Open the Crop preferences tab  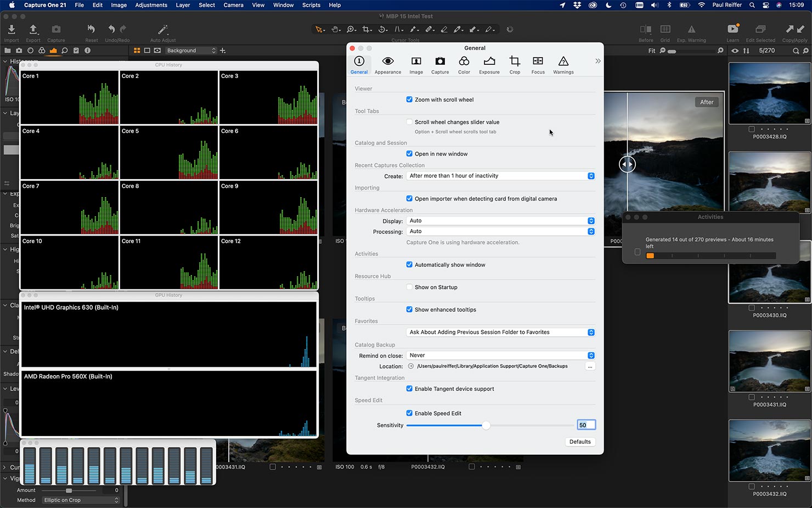(515, 65)
